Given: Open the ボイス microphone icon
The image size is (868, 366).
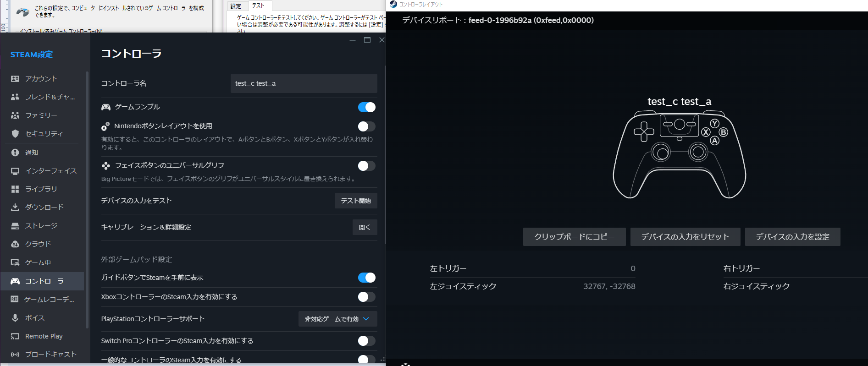Looking at the screenshot, I should tap(15, 318).
